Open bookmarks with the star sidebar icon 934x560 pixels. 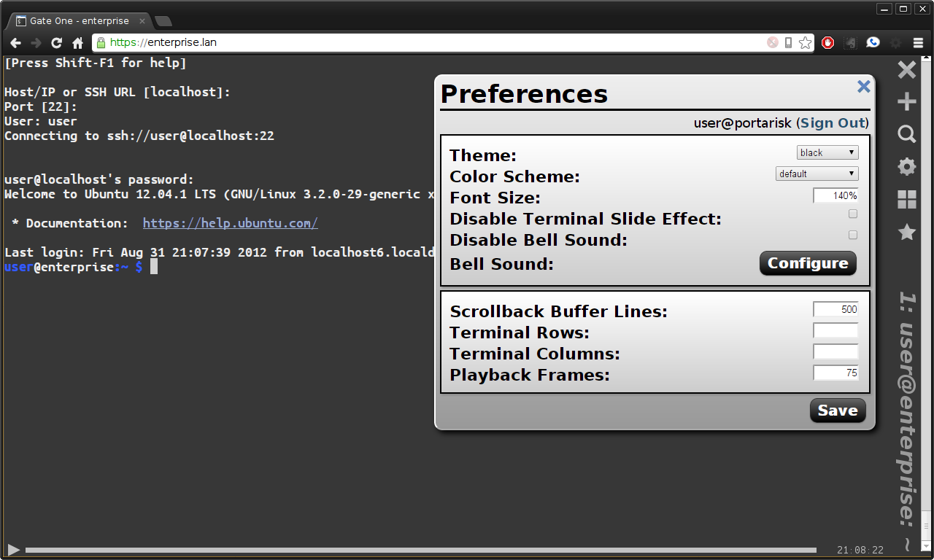(906, 232)
